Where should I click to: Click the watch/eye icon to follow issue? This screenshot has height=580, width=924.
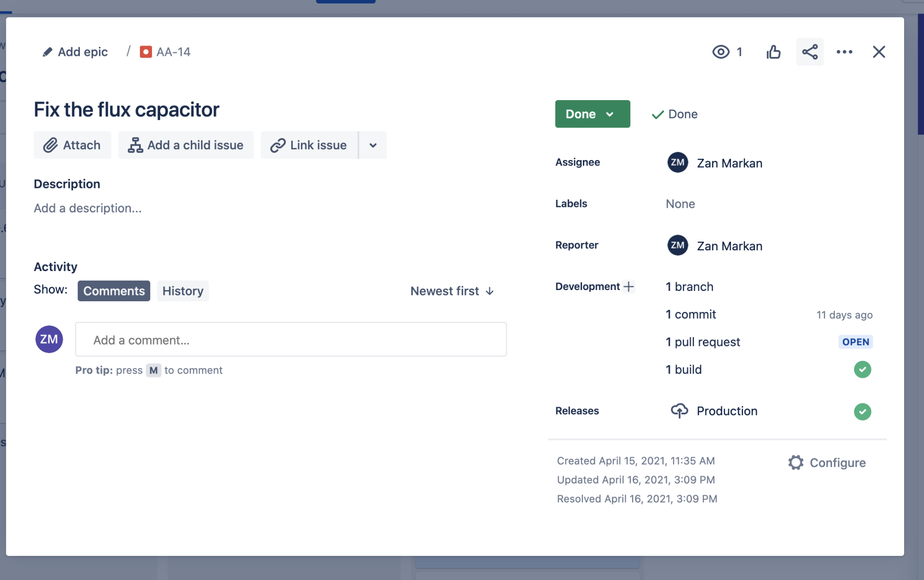tap(721, 51)
